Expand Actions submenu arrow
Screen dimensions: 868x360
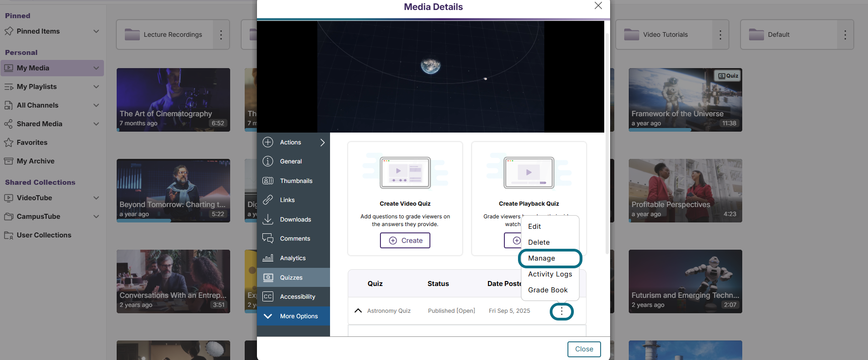click(x=323, y=142)
